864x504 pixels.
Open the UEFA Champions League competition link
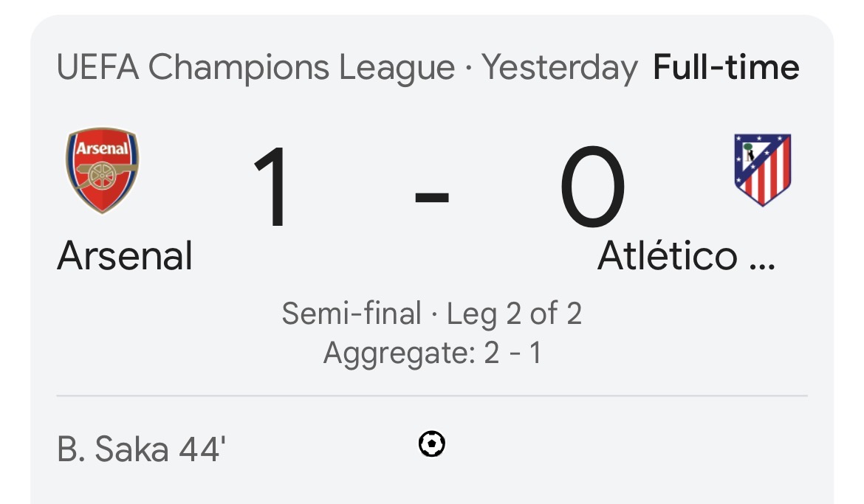point(256,68)
